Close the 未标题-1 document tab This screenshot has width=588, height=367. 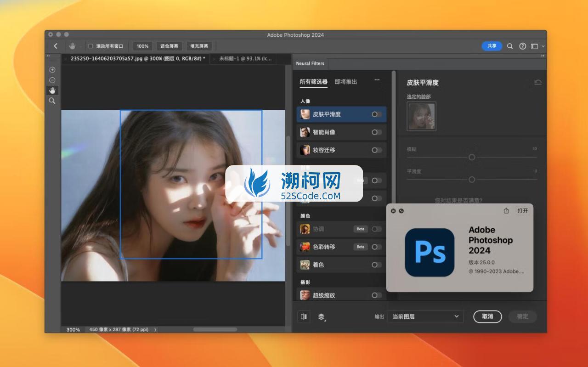[x=215, y=59]
